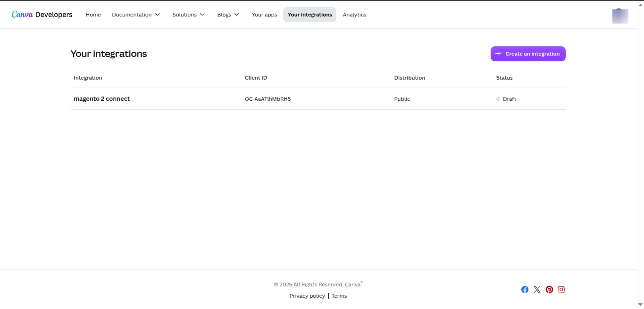Open the Privacy policy link
The width and height of the screenshot is (644, 309).
coord(307,296)
